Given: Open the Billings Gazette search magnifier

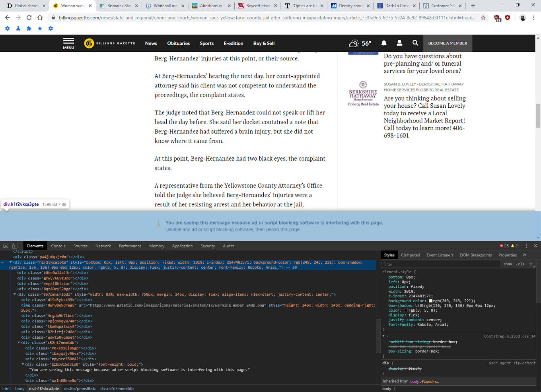Looking at the screenshot, I should pyautogui.click(x=415, y=43).
